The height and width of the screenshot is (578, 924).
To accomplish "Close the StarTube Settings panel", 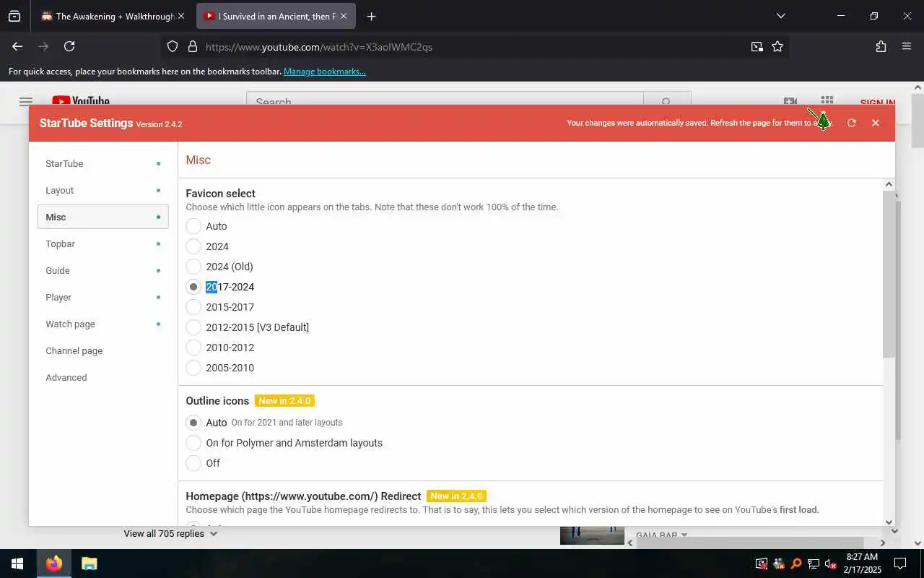I will pos(876,123).
